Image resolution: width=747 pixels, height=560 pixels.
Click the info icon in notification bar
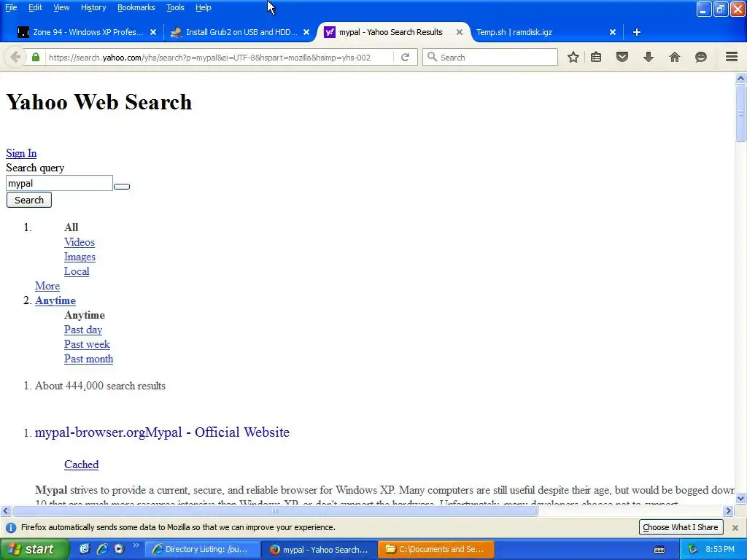click(x=11, y=528)
